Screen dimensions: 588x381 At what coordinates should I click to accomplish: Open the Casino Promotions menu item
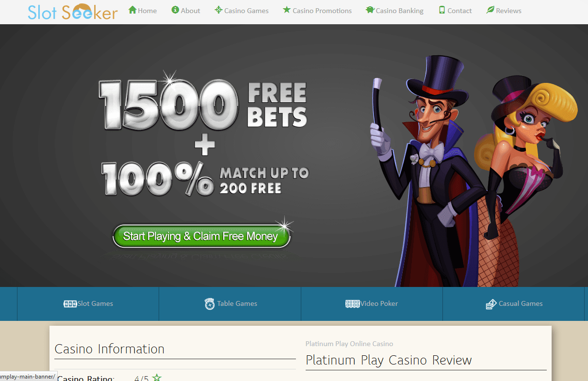pos(317,10)
